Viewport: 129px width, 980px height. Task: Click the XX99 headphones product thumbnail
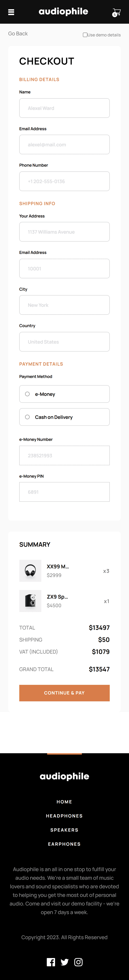point(30,571)
